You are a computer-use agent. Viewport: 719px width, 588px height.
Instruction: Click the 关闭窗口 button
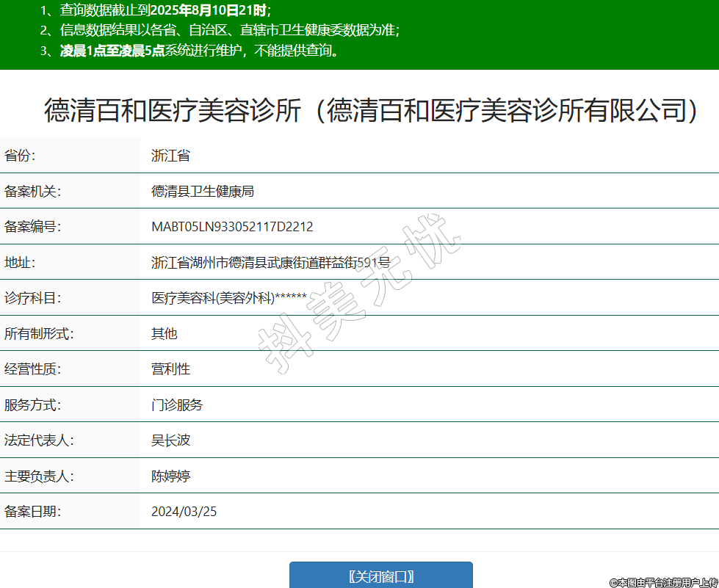point(380,576)
